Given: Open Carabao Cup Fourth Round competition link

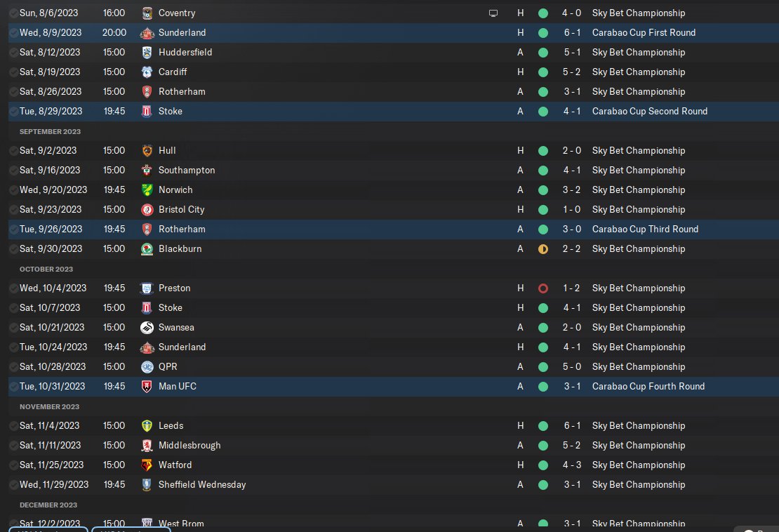Looking at the screenshot, I should (x=648, y=387).
